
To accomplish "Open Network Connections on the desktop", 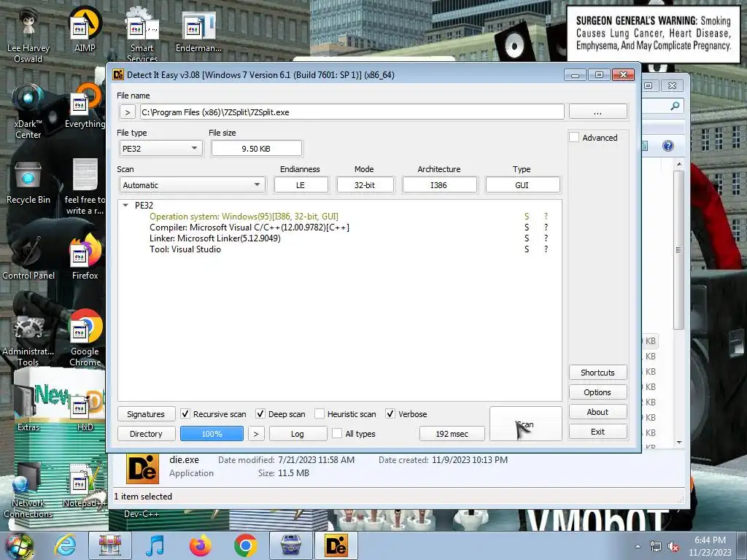I will tap(28, 491).
